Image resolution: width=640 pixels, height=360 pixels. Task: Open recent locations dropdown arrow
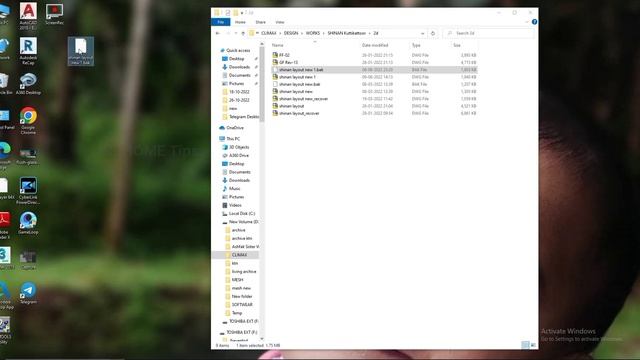[x=236, y=33]
